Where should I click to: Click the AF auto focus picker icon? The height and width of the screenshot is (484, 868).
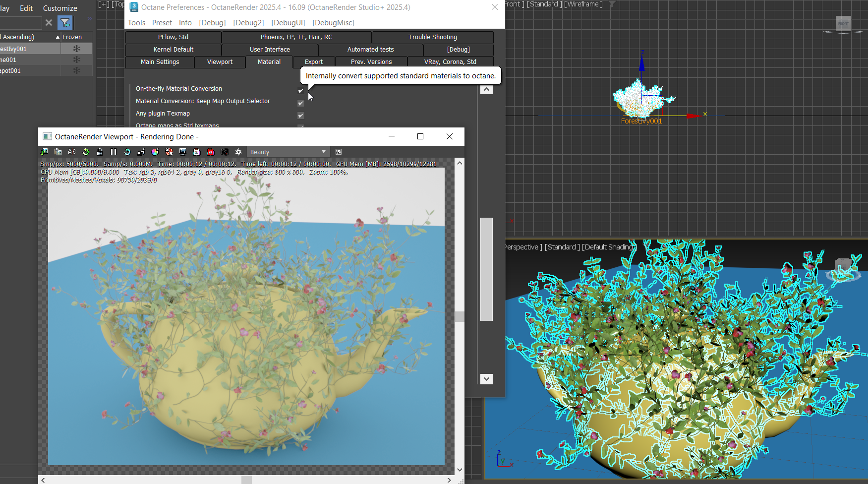click(141, 152)
